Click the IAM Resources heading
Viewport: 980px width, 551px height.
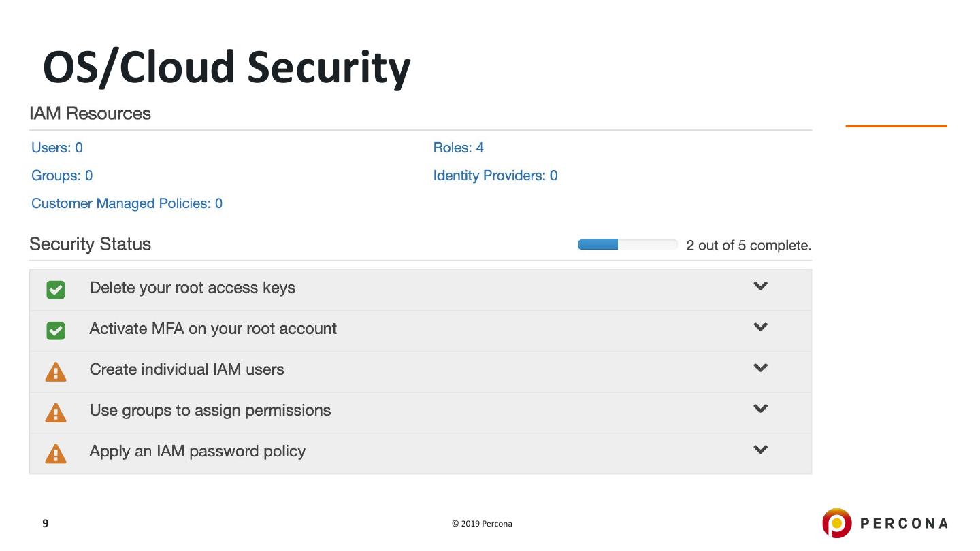(90, 114)
